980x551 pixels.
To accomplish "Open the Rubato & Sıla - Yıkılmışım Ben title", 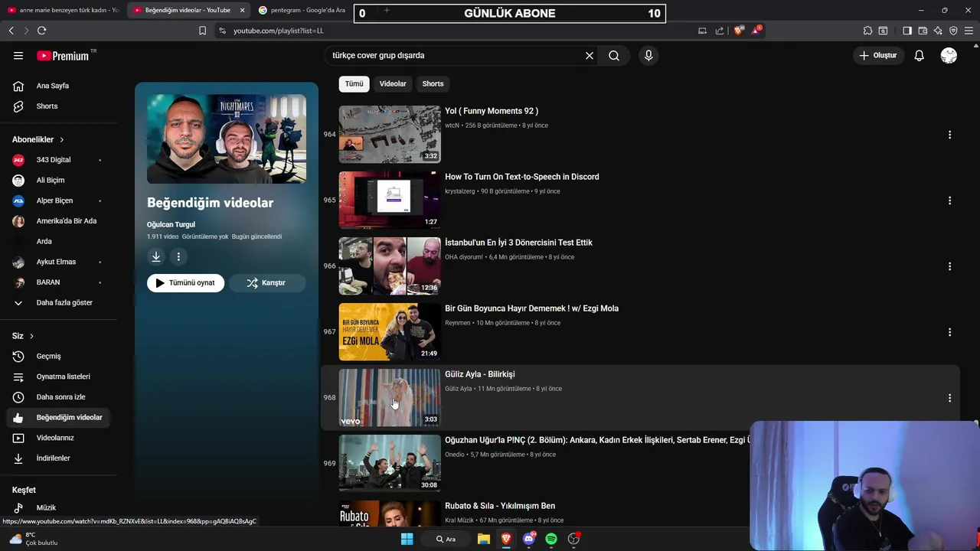I will [x=500, y=506].
